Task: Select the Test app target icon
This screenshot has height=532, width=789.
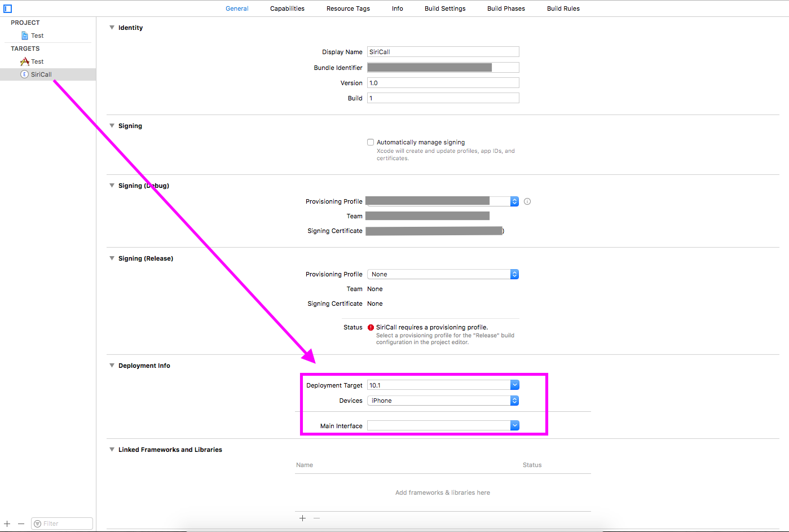Action: point(25,61)
